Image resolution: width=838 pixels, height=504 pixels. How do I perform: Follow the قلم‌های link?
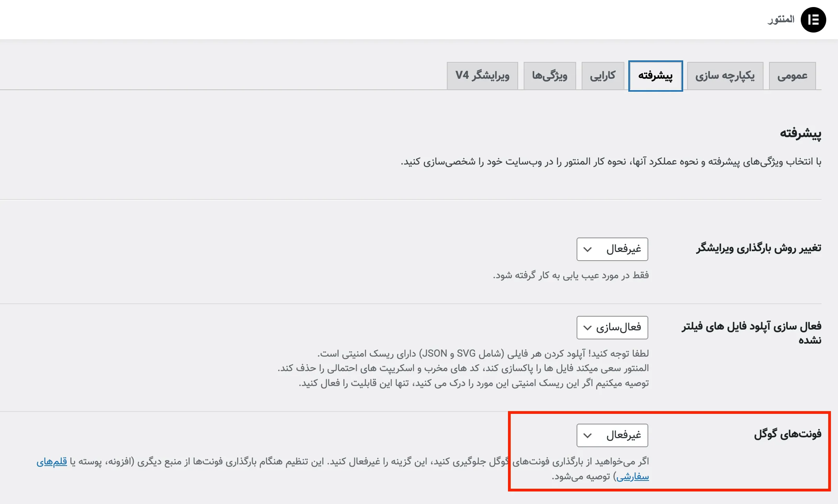(52, 462)
